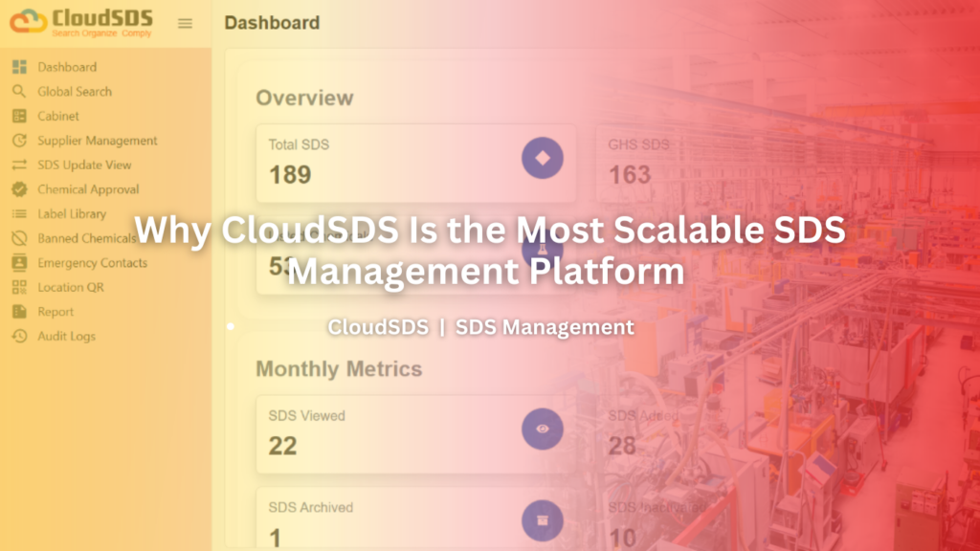Open the Label Library item

(x=72, y=213)
